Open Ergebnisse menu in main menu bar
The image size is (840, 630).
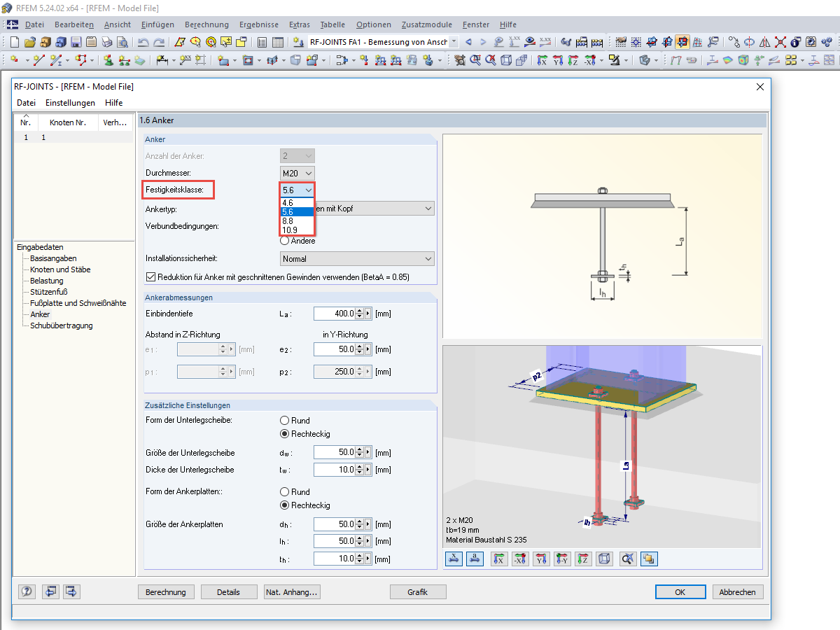pyautogui.click(x=259, y=24)
